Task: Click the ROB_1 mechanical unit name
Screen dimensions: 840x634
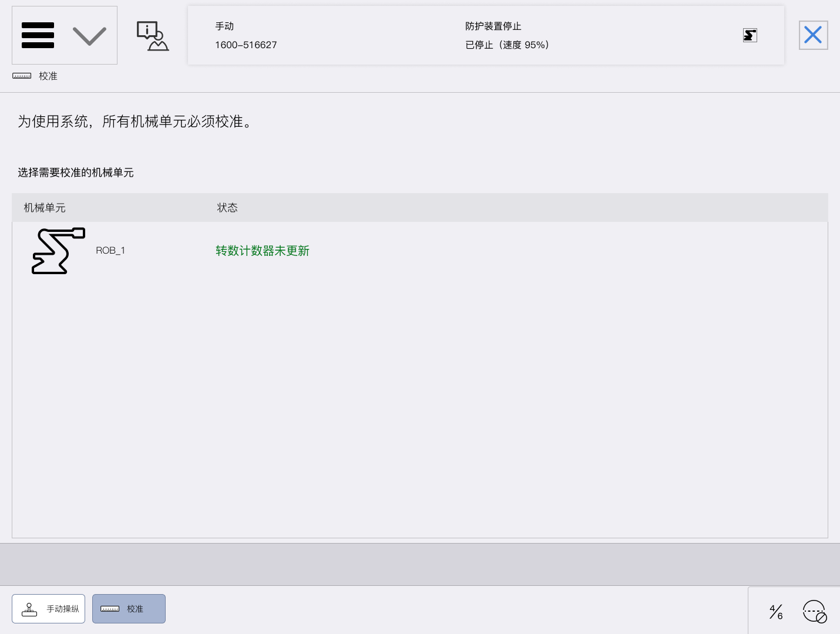Action: (x=110, y=251)
